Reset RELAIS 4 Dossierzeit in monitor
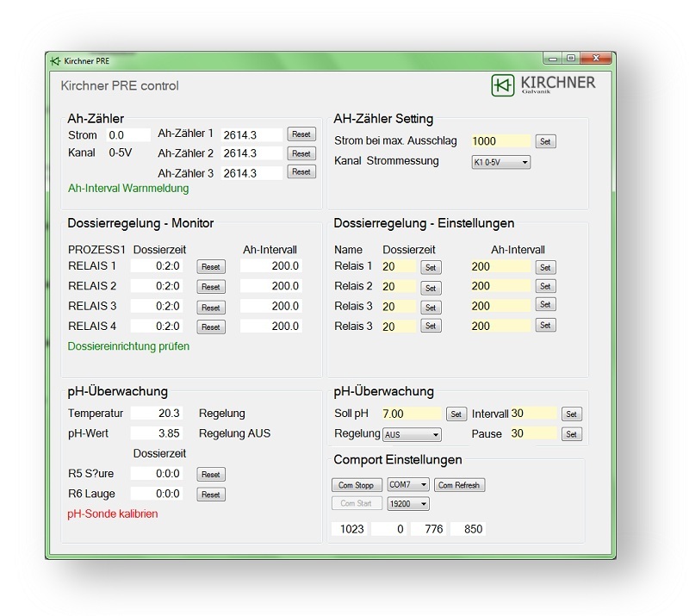The image size is (689, 616). click(x=211, y=327)
